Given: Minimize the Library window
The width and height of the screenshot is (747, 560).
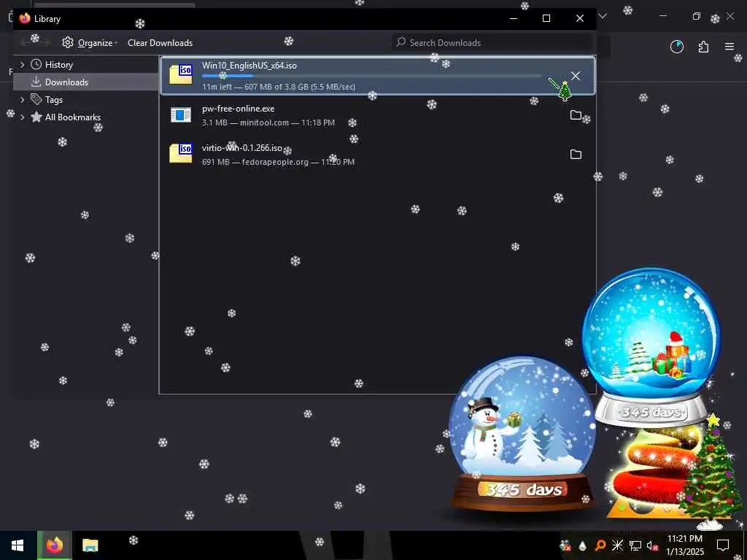Looking at the screenshot, I should pos(514,18).
